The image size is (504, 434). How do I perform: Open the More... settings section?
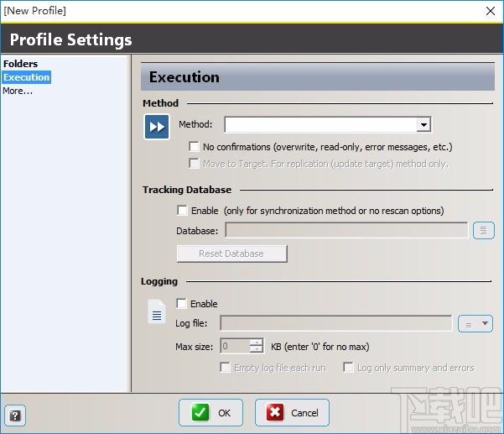[18, 91]
